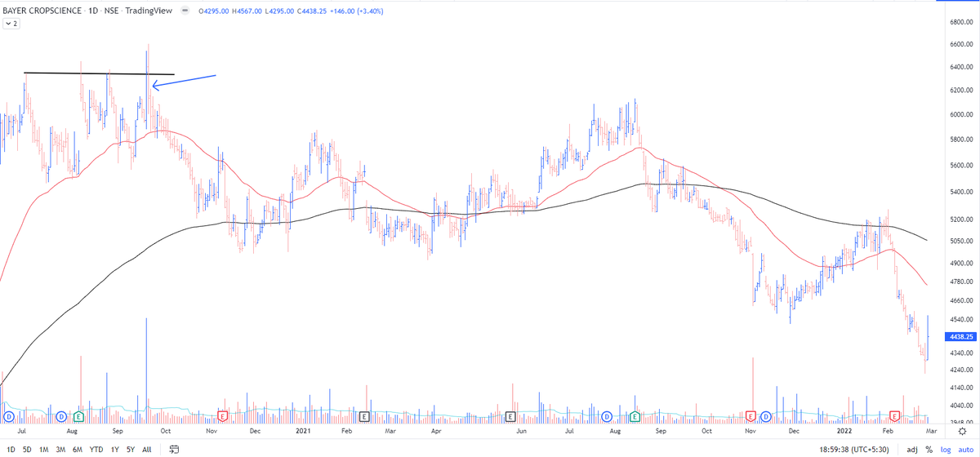This screenshot has height=457, width=980.
Task: Switch to the 1Y date range
Action: pyautogui.click(x=115, y=449)
